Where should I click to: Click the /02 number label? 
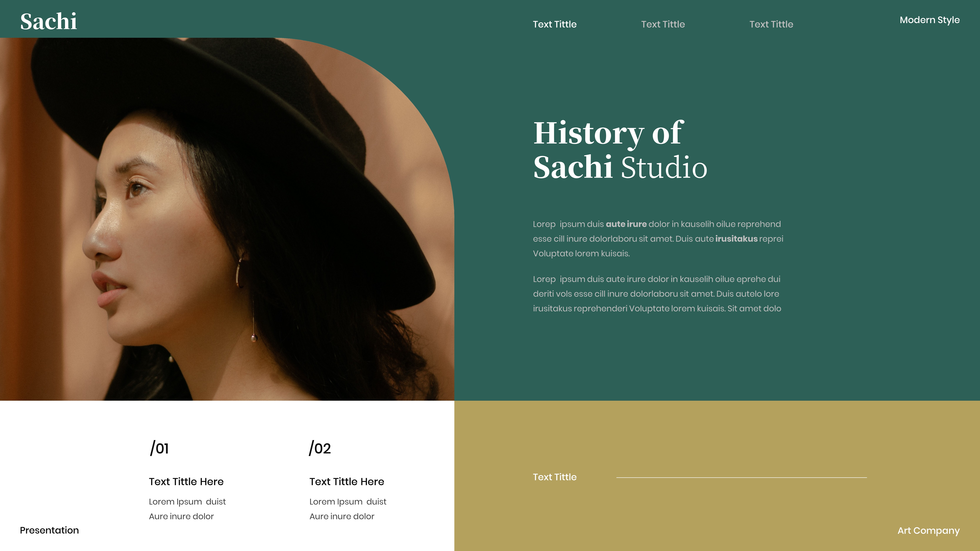pyautogui.click(x=320, y=448)
